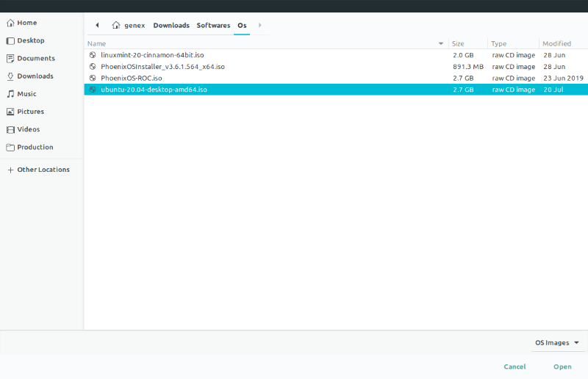Sort by the Modified column header
The height and width of the screenshot is (379, 588).
click(x=557, y=44)
